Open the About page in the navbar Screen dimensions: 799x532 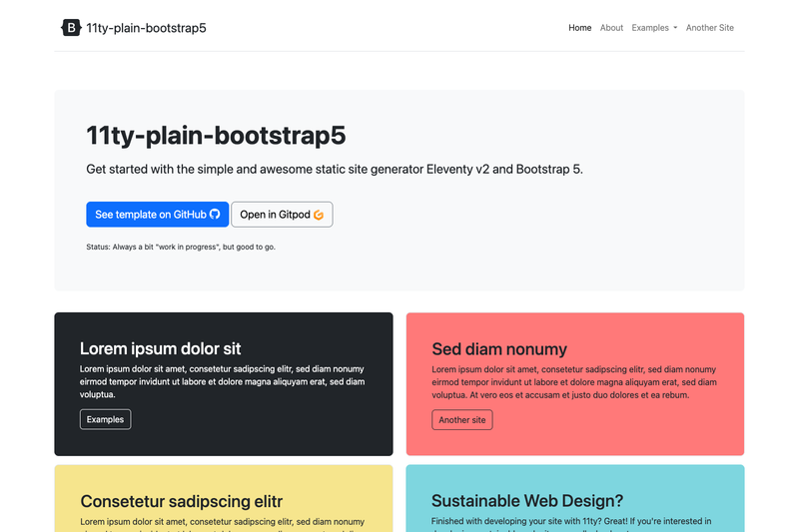pos(611,28)
